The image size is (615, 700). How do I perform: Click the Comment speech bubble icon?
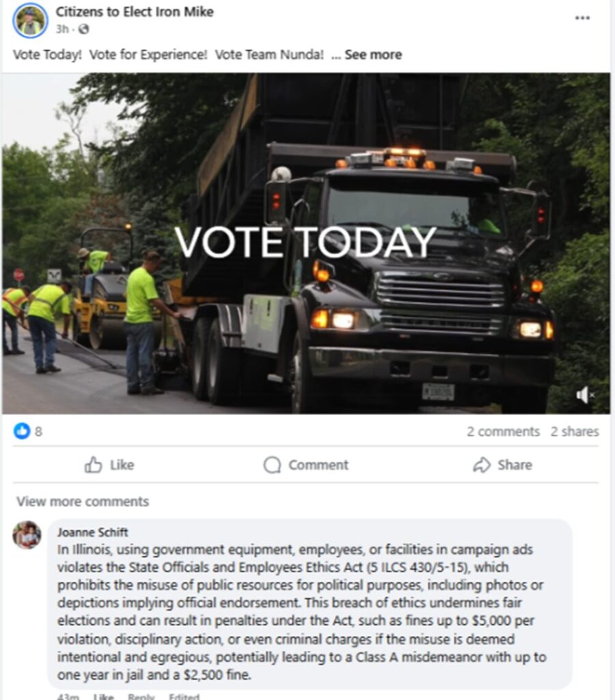click(272, 465)
